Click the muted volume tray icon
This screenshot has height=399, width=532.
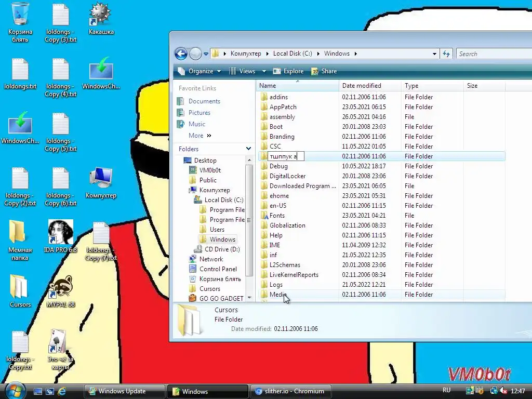pyautogui.click(x=503, y=391)
